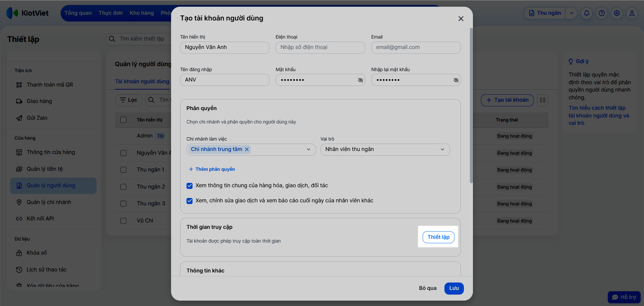Open the Kho hàng menu
644x306 pixels.
(142, 13)
